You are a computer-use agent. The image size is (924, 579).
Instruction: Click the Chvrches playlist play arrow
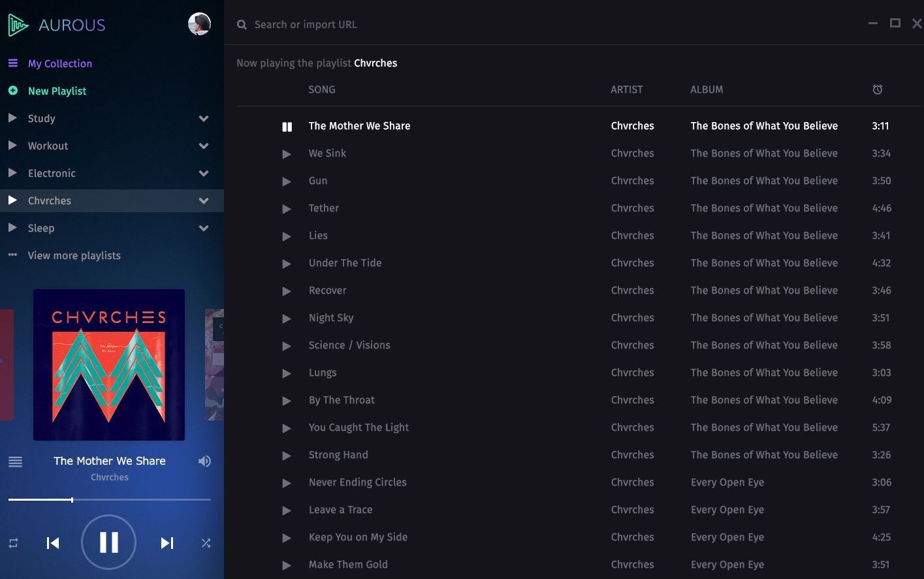(x=12, y=200)
